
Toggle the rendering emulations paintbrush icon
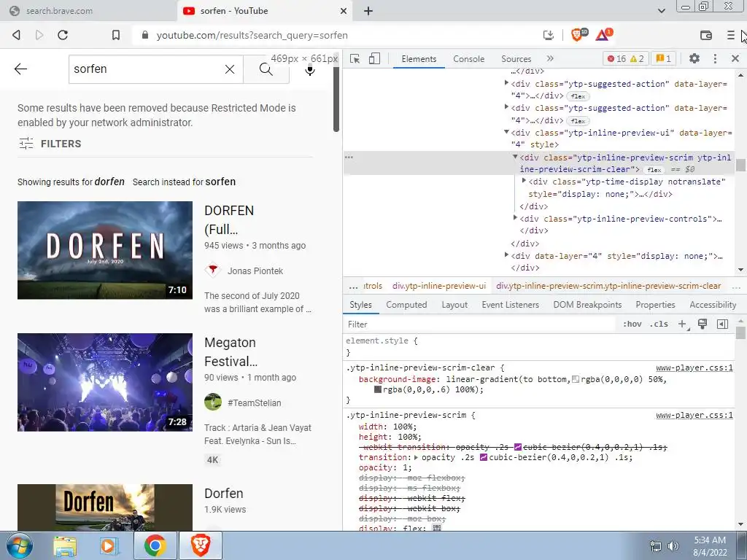coord(703,324)
